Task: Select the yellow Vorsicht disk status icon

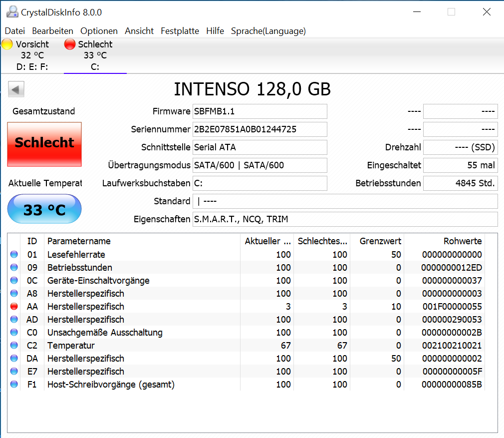Action: click(x=7, y=44)
